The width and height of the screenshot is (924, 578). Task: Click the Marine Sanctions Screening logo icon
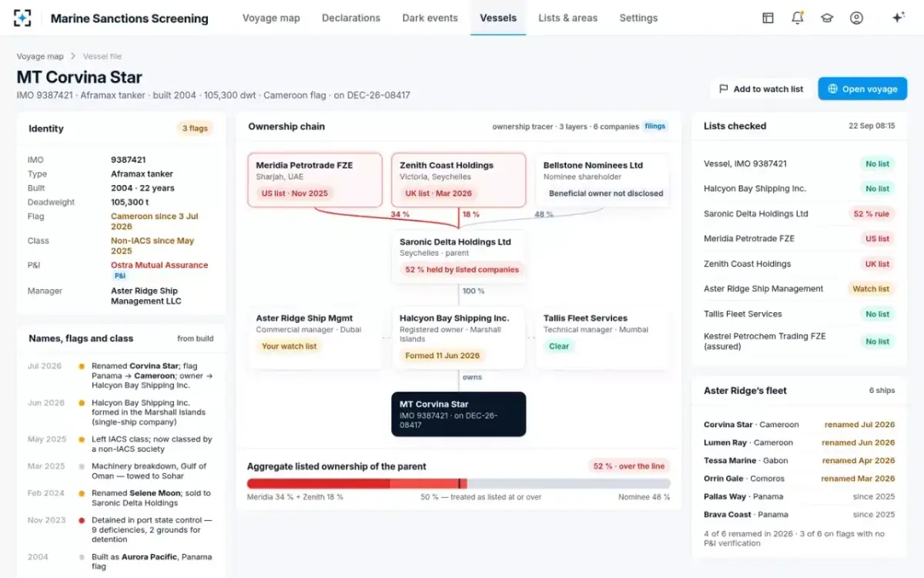click(22, 18)
